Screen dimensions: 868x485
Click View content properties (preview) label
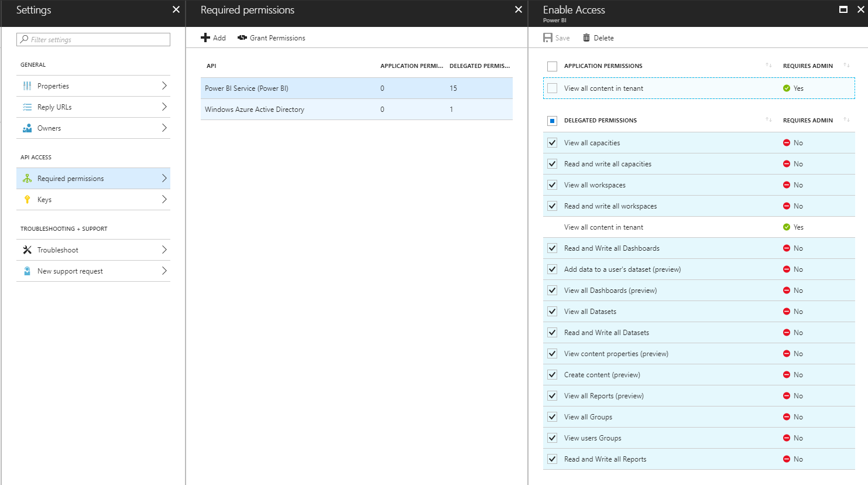tap(616, 354)
